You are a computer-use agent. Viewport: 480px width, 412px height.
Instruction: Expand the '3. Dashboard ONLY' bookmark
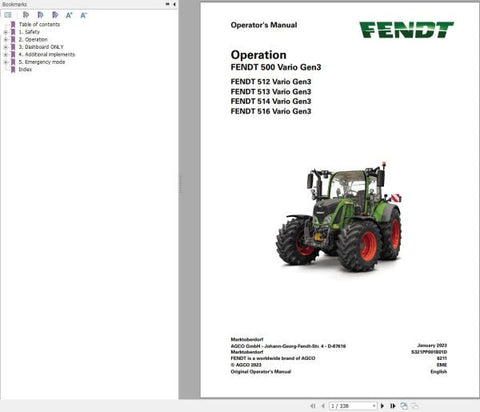click(x=5, y=47)
